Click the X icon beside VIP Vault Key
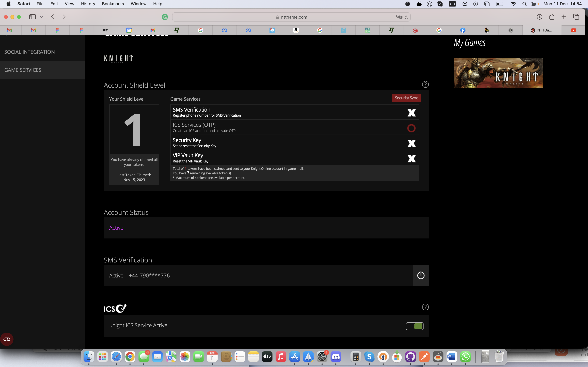 [411, 159]
